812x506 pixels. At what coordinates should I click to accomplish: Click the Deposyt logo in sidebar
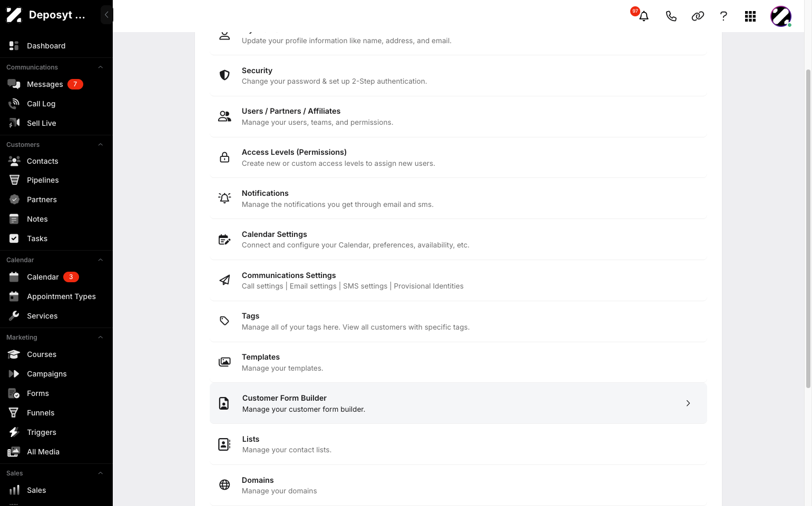pyautogui.click(x=14, y=15)
